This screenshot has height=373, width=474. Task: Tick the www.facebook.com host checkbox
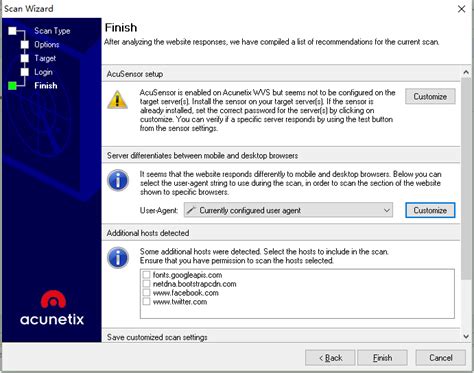tap(146, 293)
